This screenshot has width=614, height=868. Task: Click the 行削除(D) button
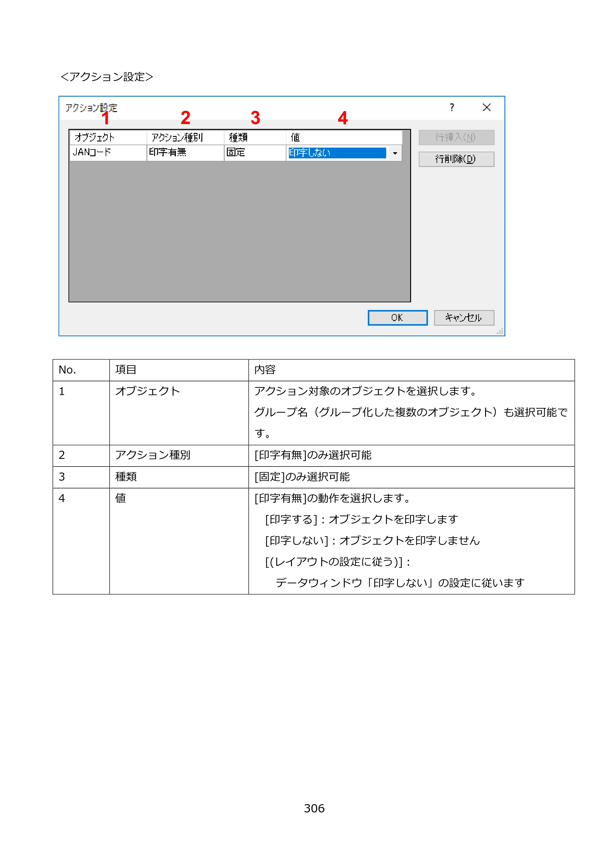click(456, 159)
